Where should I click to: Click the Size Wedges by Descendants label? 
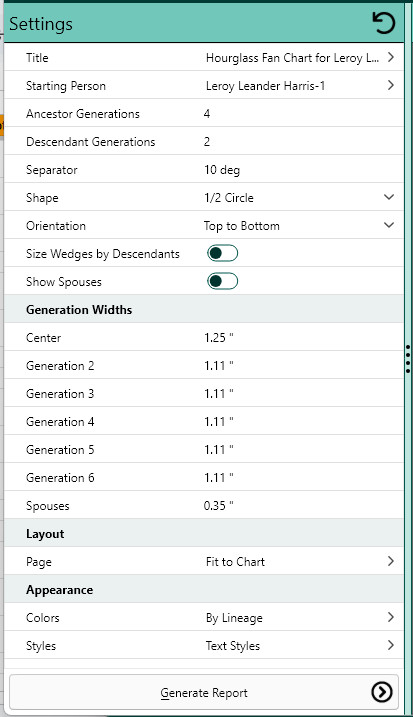tap(103, 254)
